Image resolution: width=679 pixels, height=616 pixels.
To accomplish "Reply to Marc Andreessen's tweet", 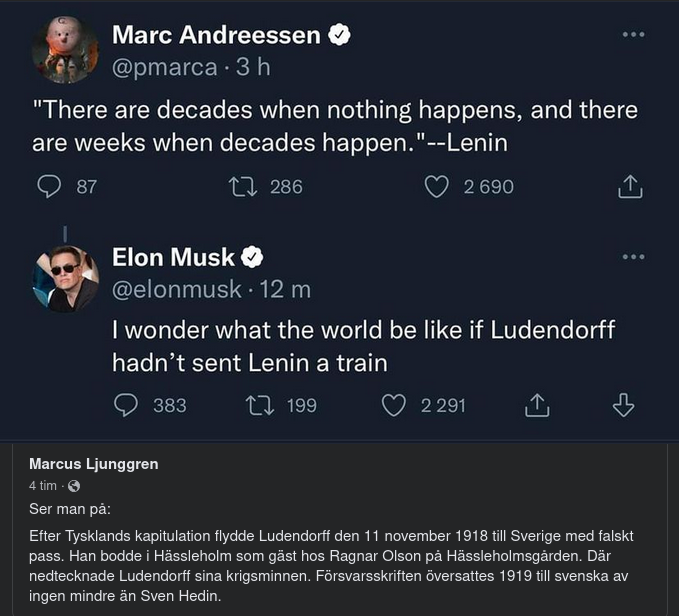I will pyautogui.click(x=49, y=187).
